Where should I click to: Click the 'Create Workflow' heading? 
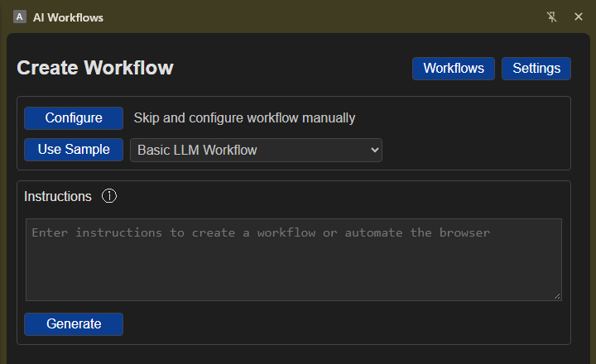95,68
